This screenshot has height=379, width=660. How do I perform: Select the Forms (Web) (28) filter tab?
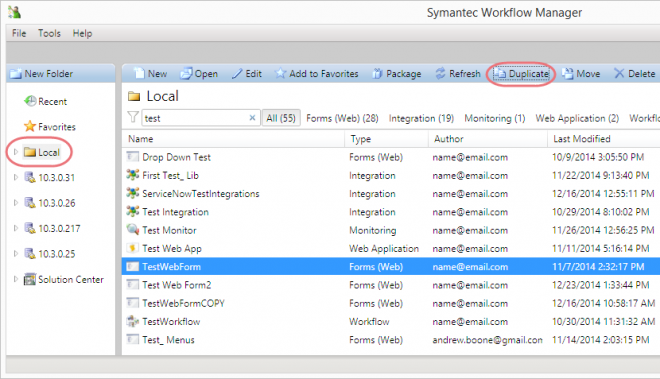pos(342,118)
